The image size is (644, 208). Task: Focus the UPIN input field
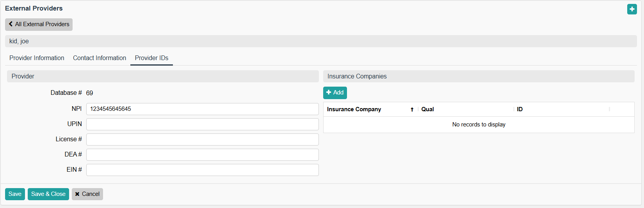pos(202,124)
